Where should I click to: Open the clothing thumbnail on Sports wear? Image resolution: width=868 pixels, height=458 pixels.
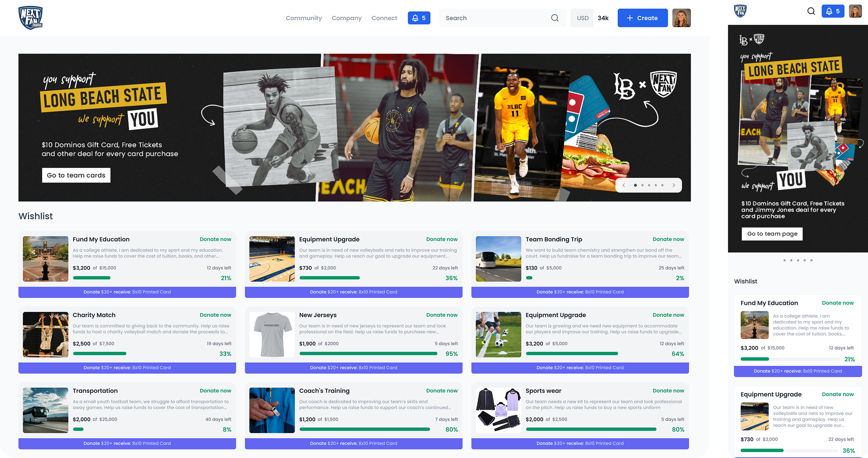(x=498, y=410)
